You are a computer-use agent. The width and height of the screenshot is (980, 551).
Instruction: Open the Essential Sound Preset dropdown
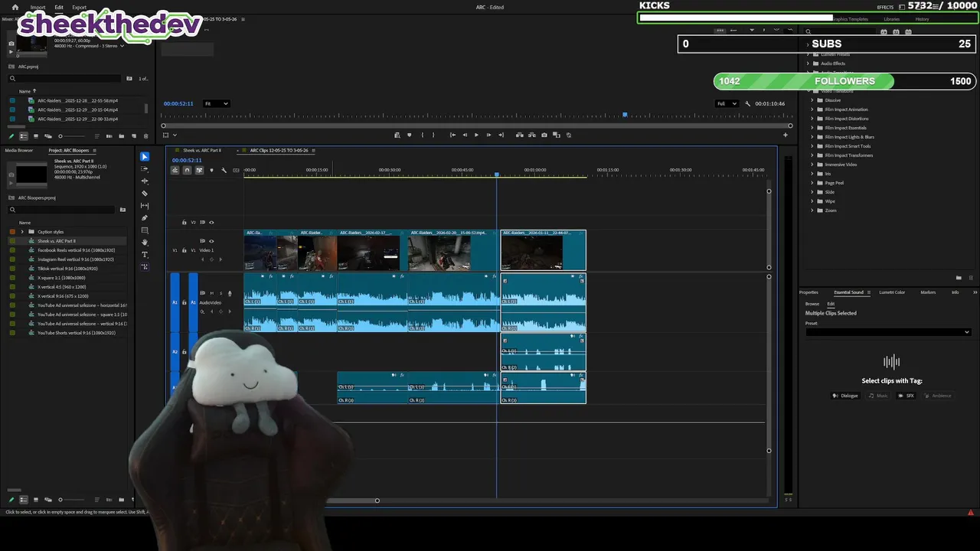(x=888, y=332)
